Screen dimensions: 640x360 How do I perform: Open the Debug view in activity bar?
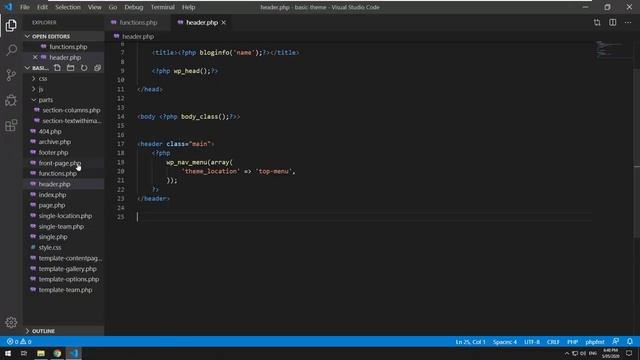tap(11, 100)
